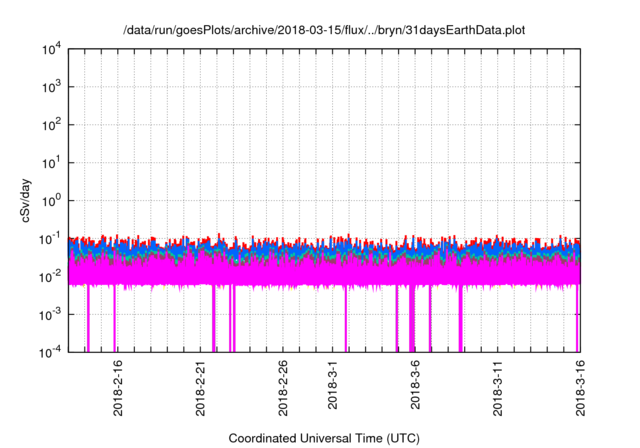The image size is (640, 448).
Task: Click the 10^-1 y-axis tick label
Action: click(x=50, y=239)
